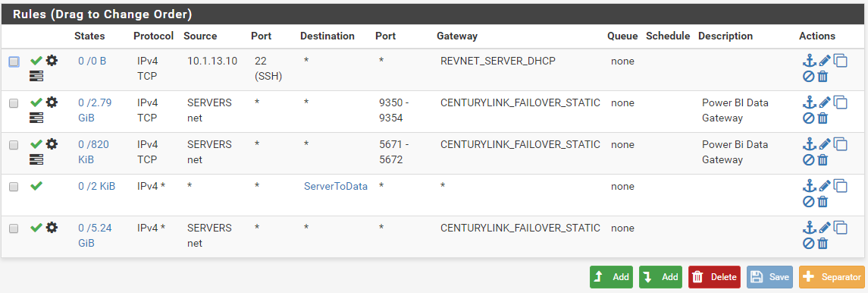
Task: Check the box for the 10.1.13.10 rule
Action: (x=14, y=61)
